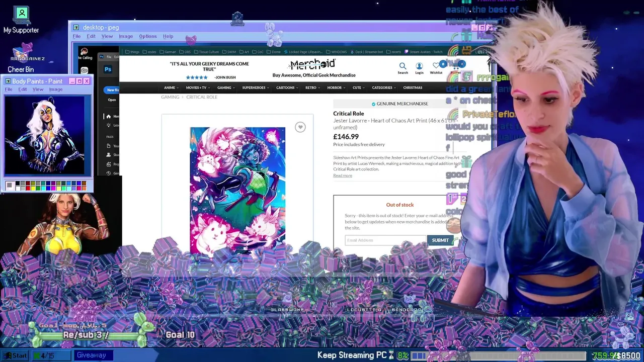Open Help menu in desktop - jpeg window
The image size is (644, 362).
(168, 36)
